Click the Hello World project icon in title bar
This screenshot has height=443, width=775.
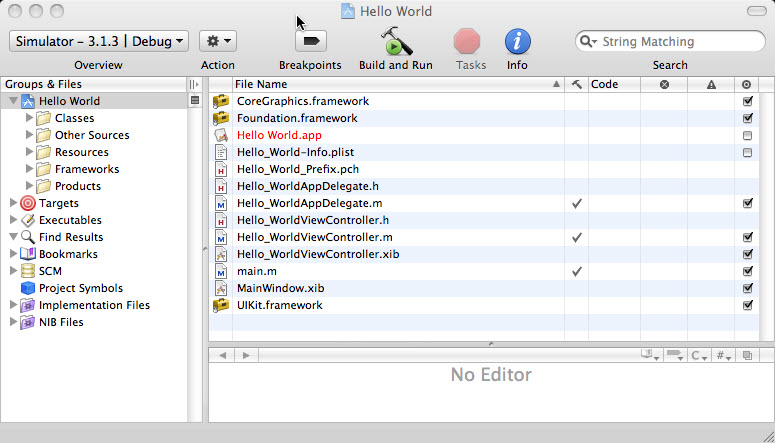point(348,11)
